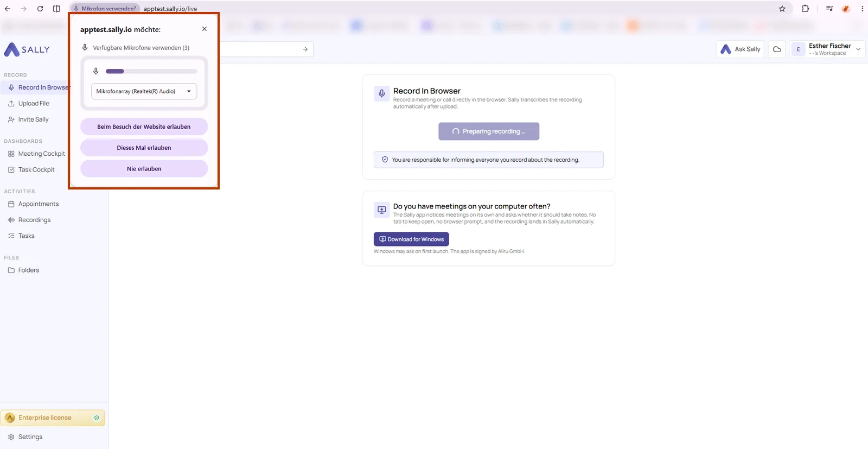Click the Appointments calendar icon

11,204
